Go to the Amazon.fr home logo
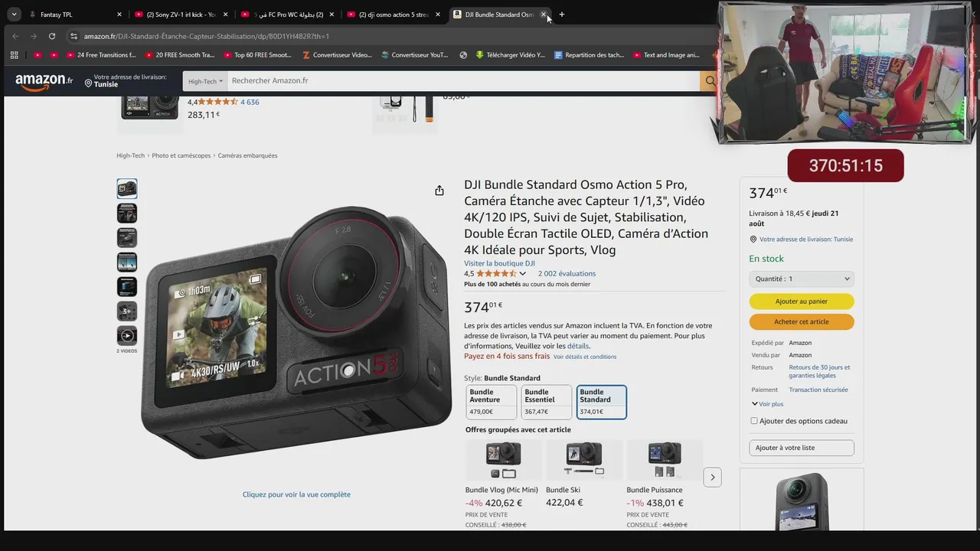 (x=44, y=80)
